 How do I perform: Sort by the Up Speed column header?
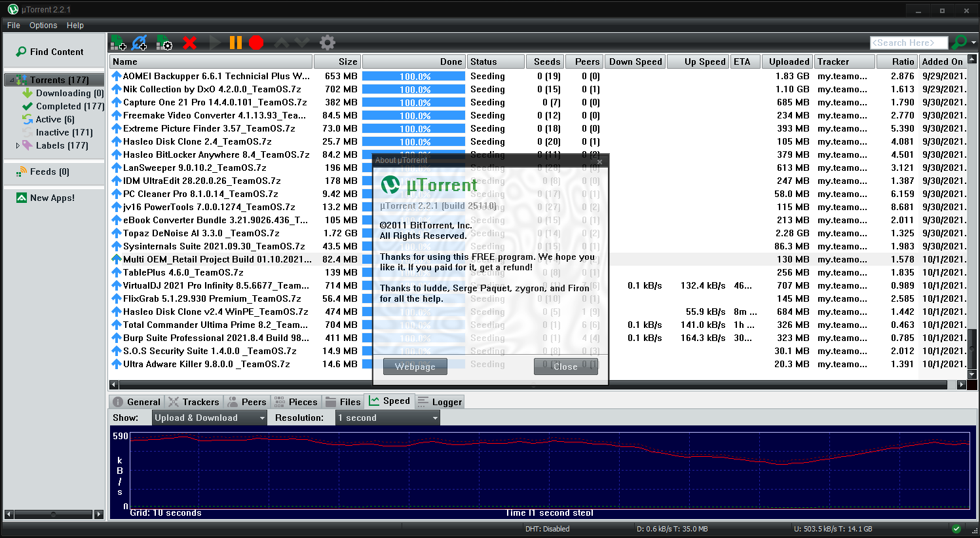pos(699,62)
